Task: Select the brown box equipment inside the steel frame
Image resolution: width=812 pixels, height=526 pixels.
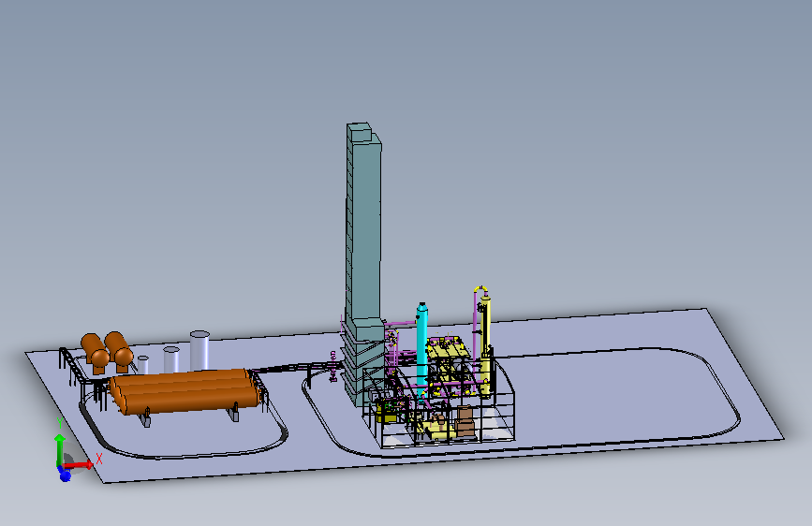Action: pos(465,421)
